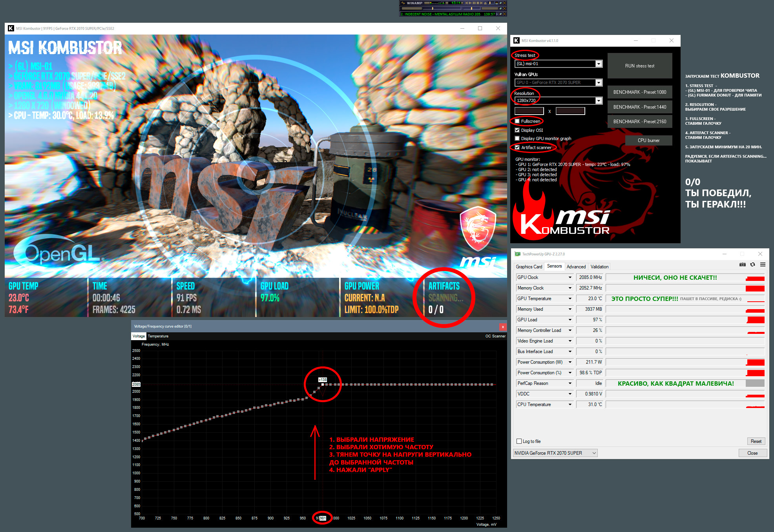Switch to the Advanced tab in GPU-Z

point(576,267)
